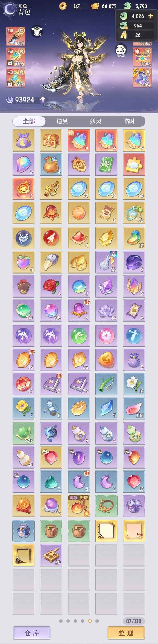Select the golden treasure chest item
This screenshot has width=158, height=644.
tap(51, 140)
